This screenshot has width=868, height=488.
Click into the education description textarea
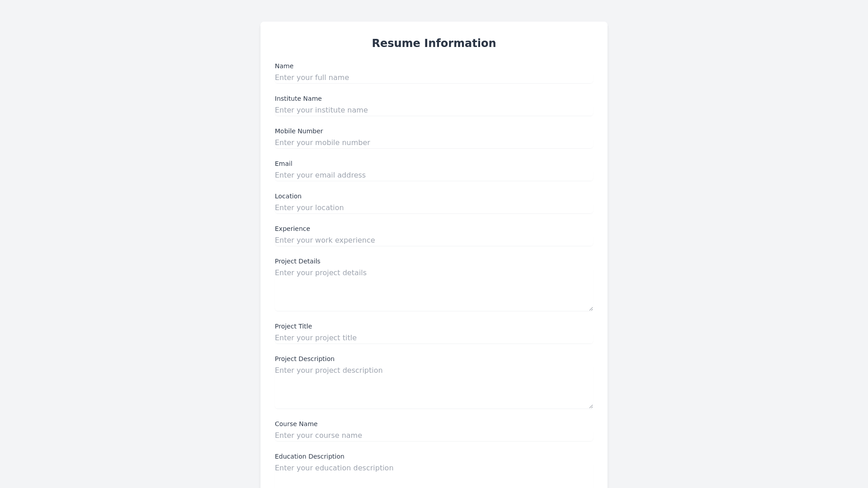pos(434,474)
